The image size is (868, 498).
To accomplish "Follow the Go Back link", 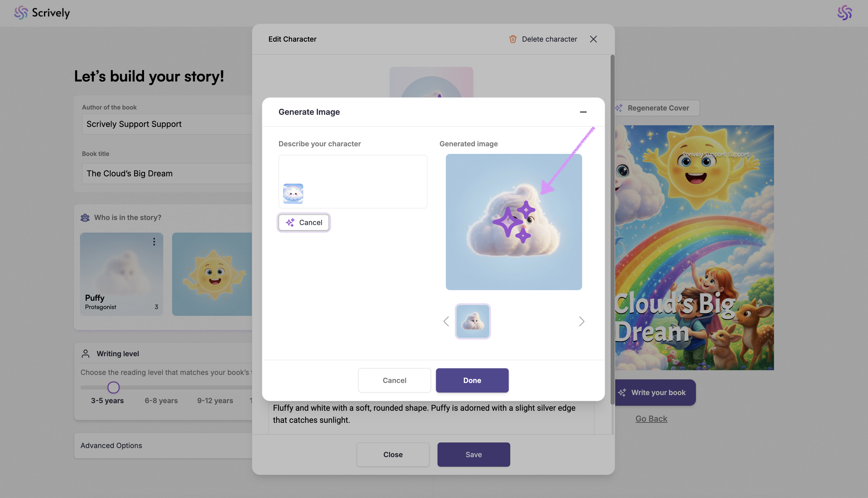I will 651,419.
